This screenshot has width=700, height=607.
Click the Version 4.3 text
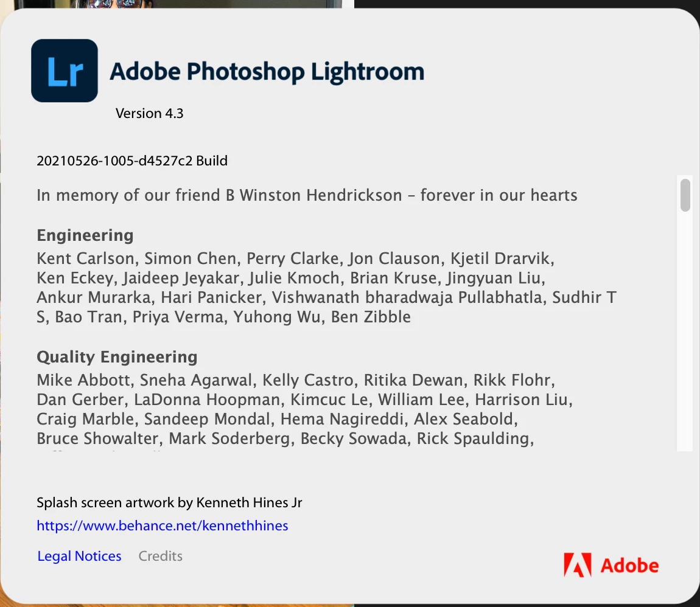point(150,113)
